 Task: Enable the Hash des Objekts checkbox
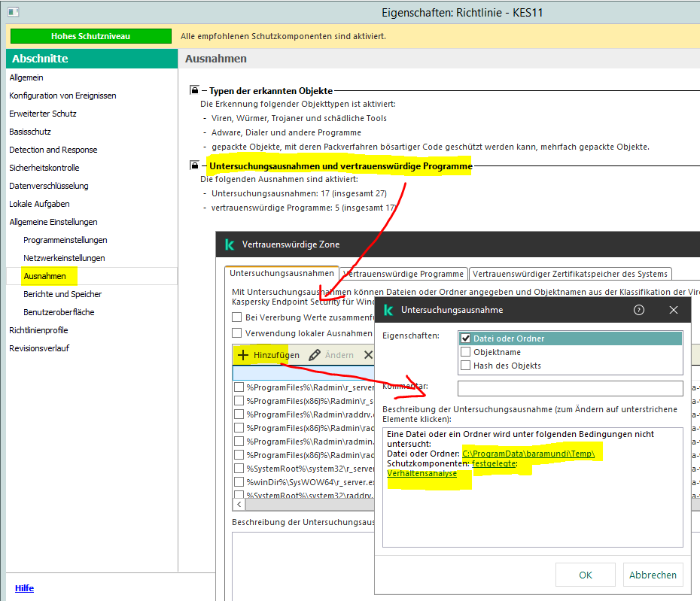pyautogui.click(x=465, y=366)
